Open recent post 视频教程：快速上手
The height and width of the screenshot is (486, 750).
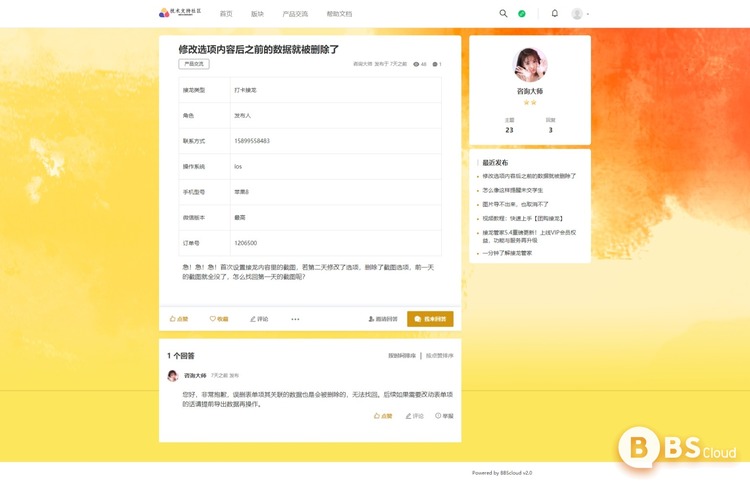pyautogui.click(x=523, y=218)
